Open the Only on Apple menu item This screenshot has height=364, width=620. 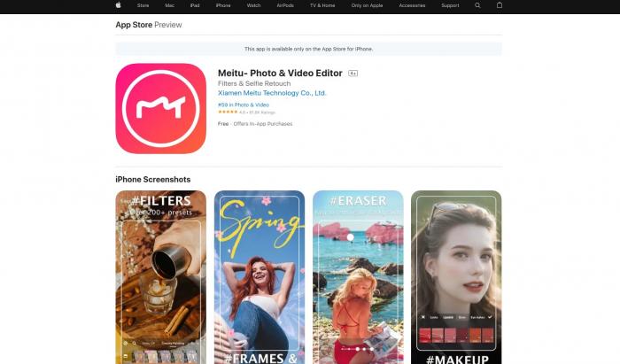tap(367, 5)
